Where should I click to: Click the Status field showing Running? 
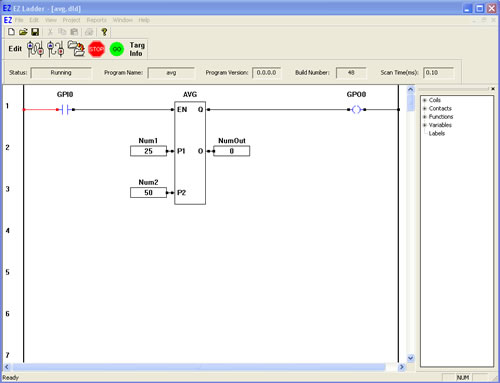point(61,73)
